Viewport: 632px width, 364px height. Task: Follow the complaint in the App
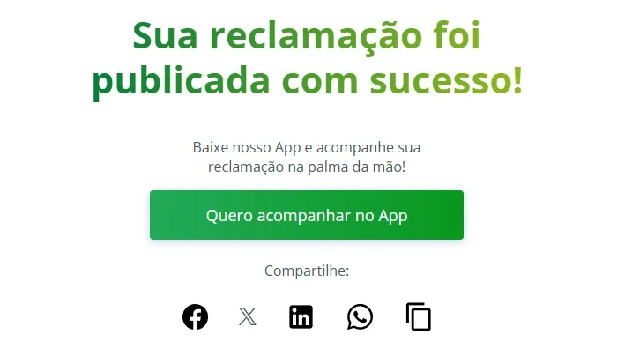pos(307,215)
